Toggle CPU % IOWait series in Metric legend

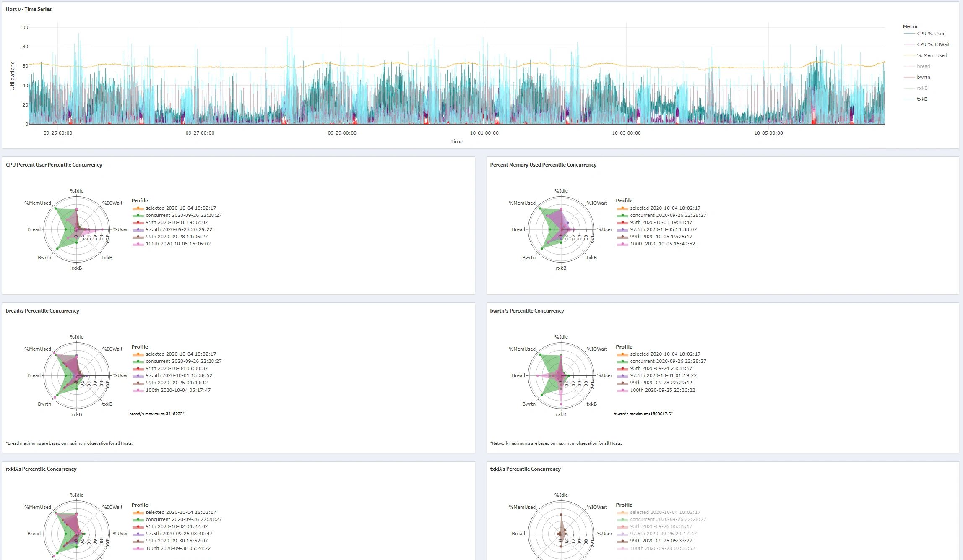pos(927,44)
